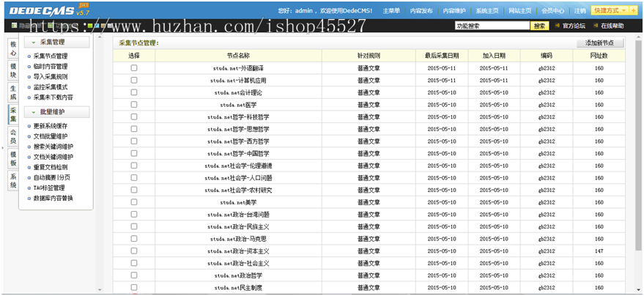Switch to the 模板 vertical tab
This screenshot has width=644, height=296.
pos(13,158)
